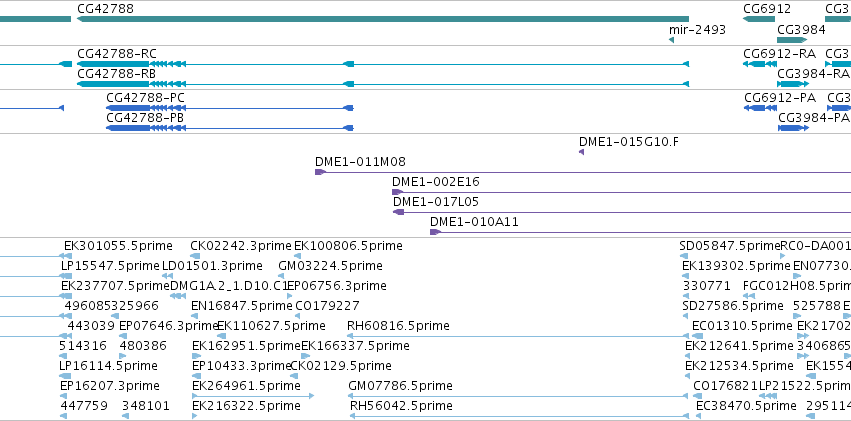The width and height of the screenshot is (851, 421).
Task: Click the CG3984-PA CDS label
Action: pos(814,118)
